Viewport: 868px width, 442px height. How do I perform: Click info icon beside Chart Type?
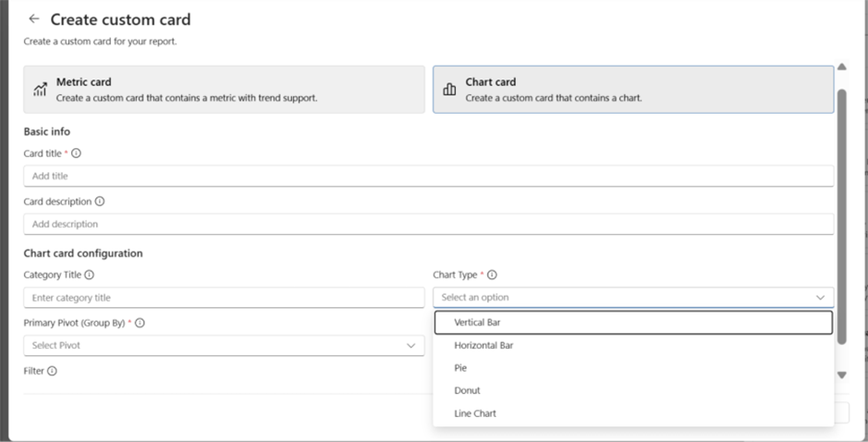[x=492, y=275]
